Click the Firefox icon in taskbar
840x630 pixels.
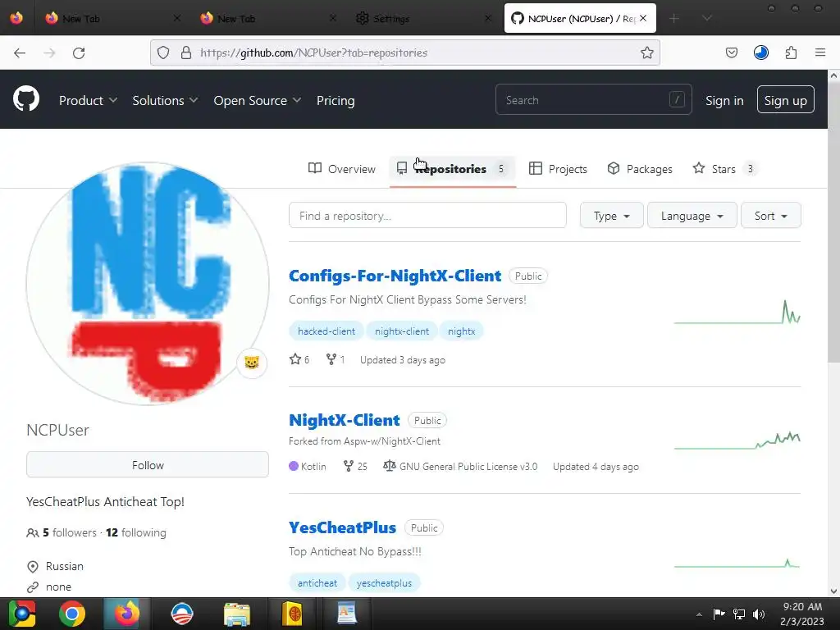(x=126, y=614)
